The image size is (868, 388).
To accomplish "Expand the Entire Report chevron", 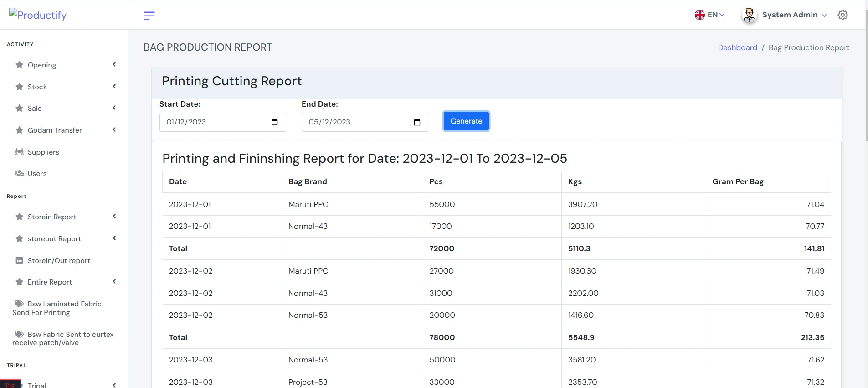I will (x=114, y=281).
